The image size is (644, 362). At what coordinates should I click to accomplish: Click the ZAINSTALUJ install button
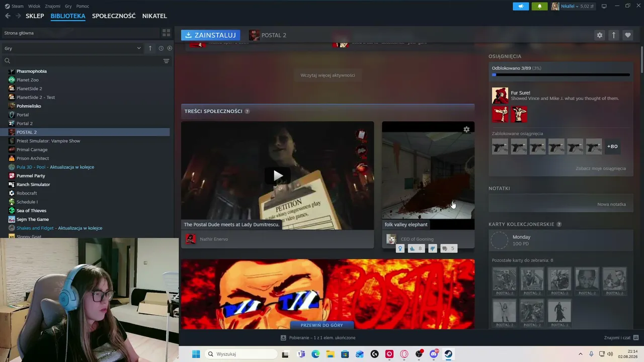[210, 35]
